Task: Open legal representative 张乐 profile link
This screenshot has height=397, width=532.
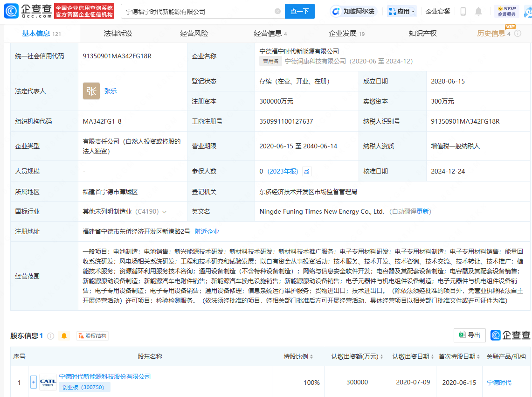Action: coord(111,91)
